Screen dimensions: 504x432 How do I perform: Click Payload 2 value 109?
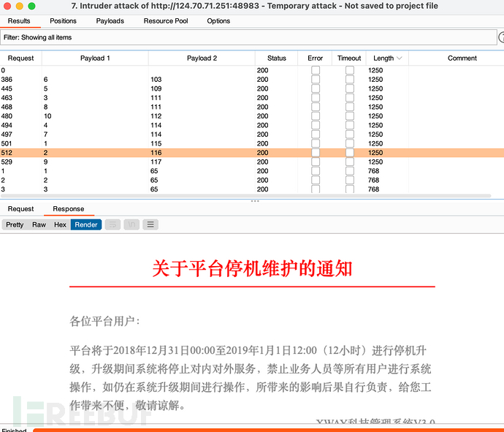point(156,88)
